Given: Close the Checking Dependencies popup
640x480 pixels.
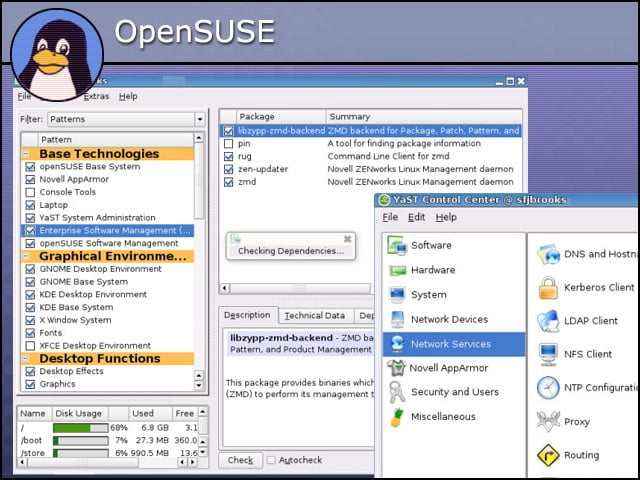Looking at the screenshot, I should click(x=347, y=239).
